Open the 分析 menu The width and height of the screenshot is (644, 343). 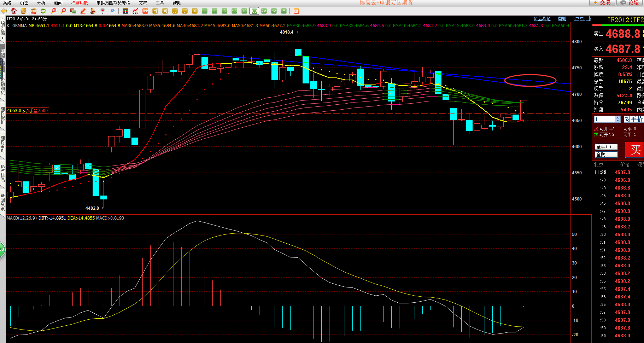pos(41,3)
